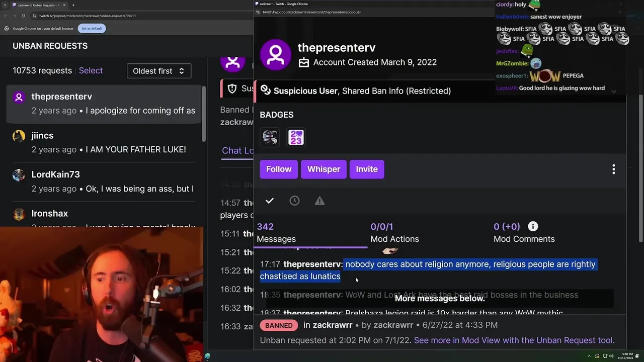
Task: Click the Follow button
Action: pyautogui.click(x=279, y=169)
